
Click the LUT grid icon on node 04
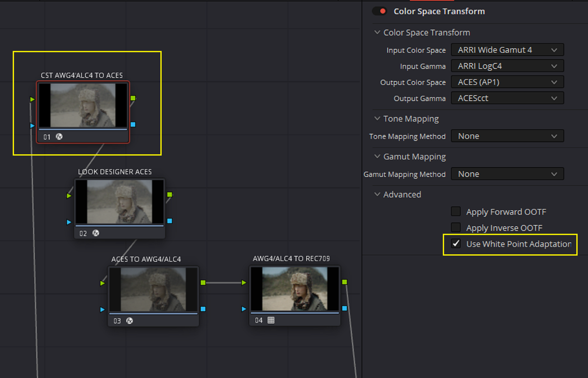click(271, 320)
